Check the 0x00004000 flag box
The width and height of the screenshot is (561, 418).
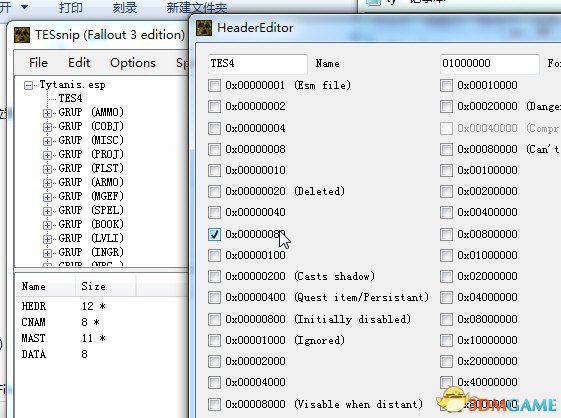(214, 382)
